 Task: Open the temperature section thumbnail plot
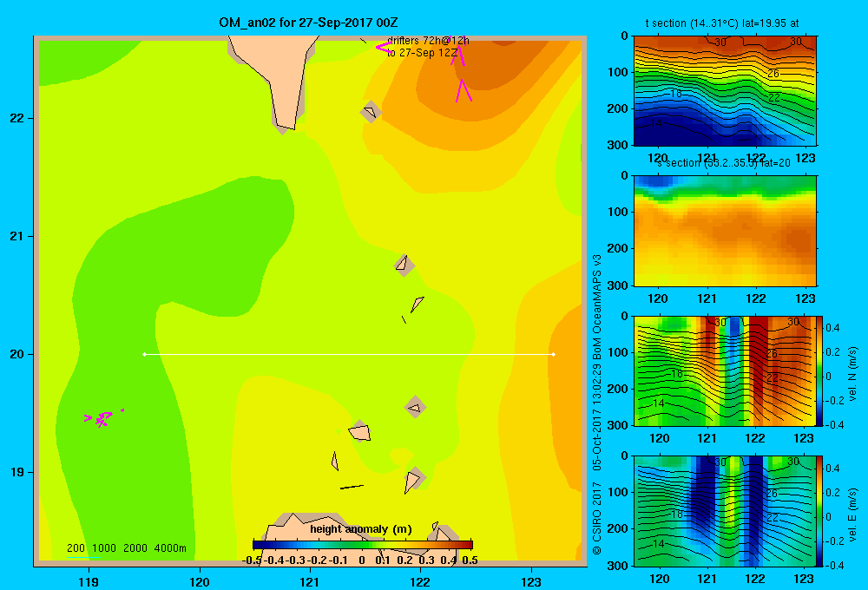tap(725, 91)
